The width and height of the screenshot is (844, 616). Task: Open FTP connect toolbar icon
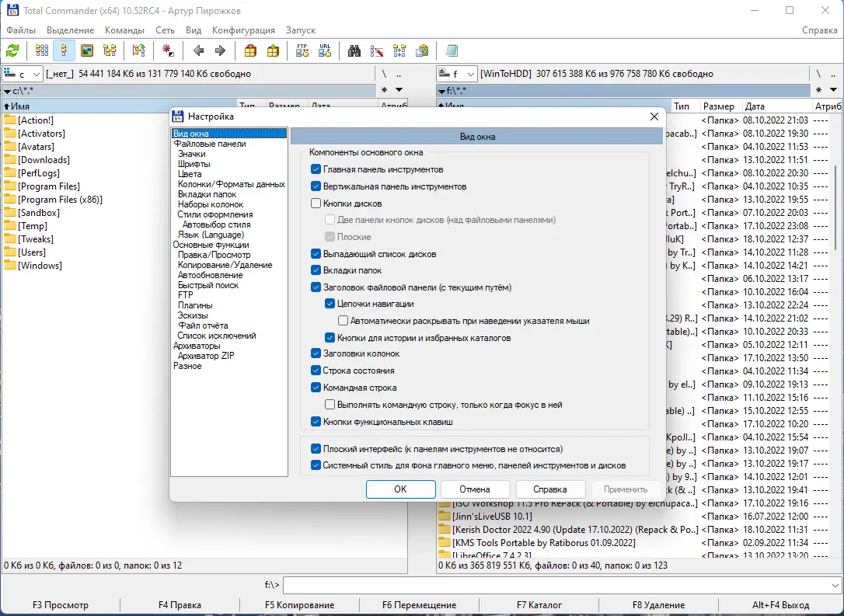[302, 51]
